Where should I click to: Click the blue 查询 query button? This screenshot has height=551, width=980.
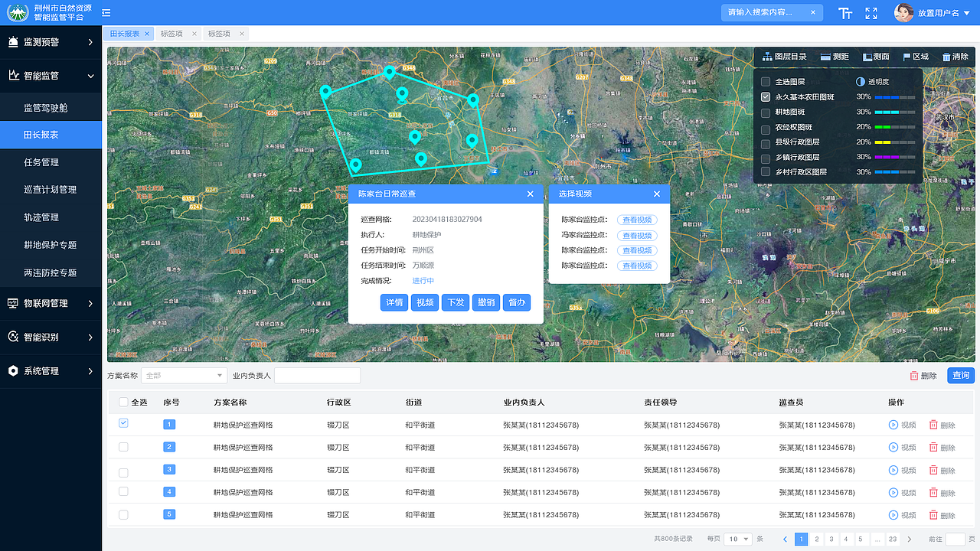pos(961,375)
